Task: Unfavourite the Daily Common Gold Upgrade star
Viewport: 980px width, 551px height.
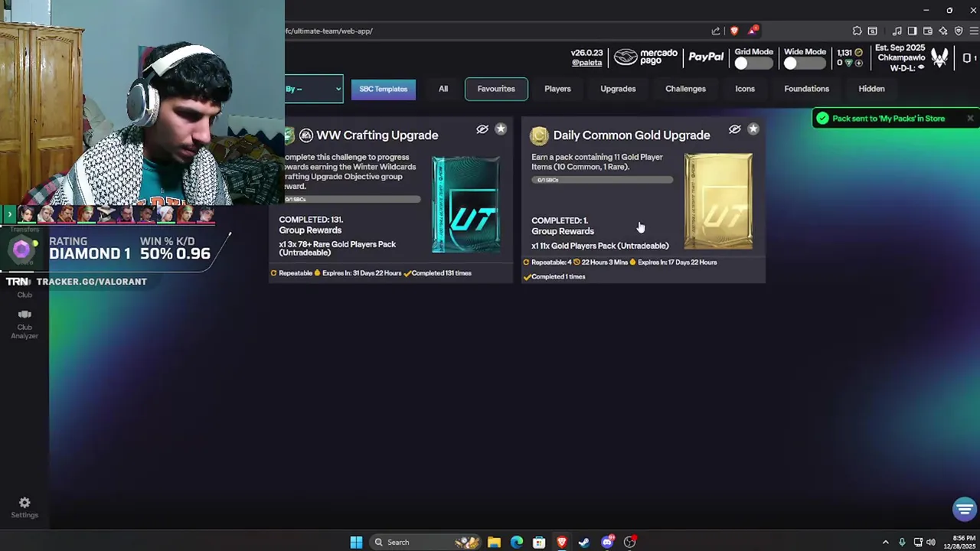Action: pyautogui.click(x=753, y=129)
